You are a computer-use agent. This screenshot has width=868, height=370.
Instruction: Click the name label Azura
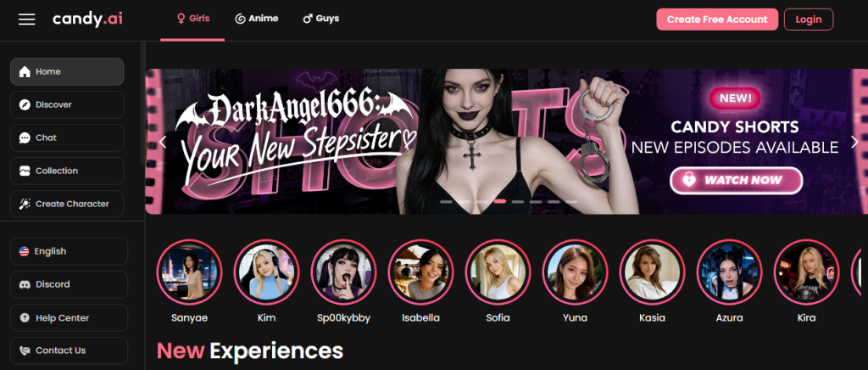click(x=729, y=318)
